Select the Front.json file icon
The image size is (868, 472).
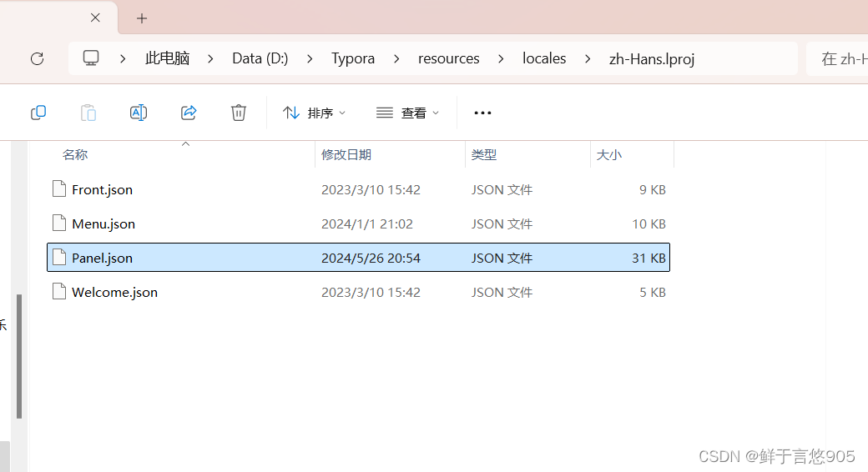coord(59,189)
